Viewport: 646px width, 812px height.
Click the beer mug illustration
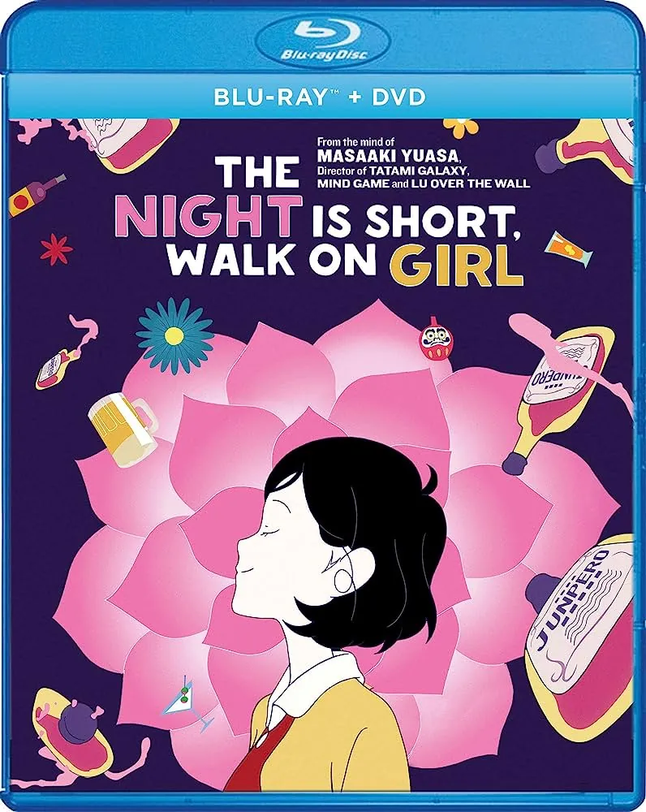(x=123, y=428)
